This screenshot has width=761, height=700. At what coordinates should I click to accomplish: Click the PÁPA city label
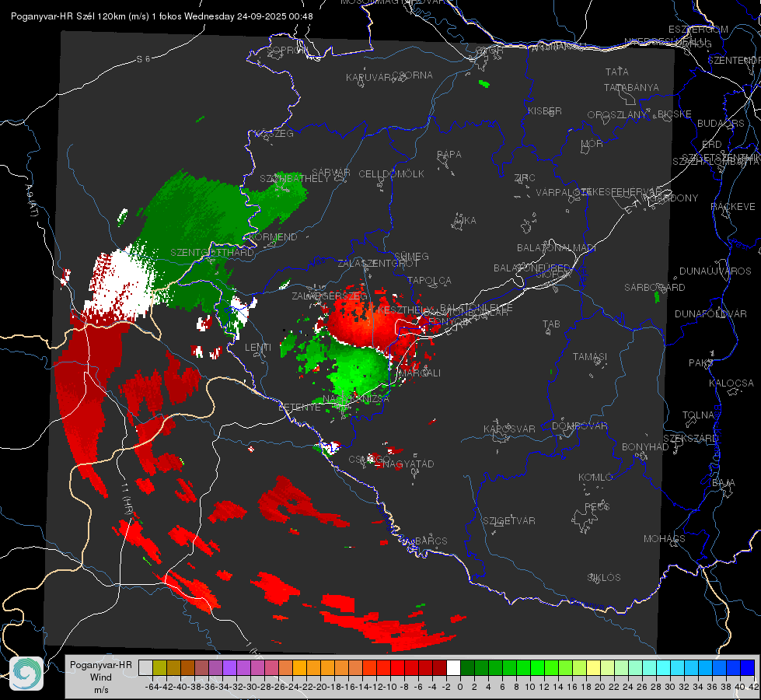point(449,155)
